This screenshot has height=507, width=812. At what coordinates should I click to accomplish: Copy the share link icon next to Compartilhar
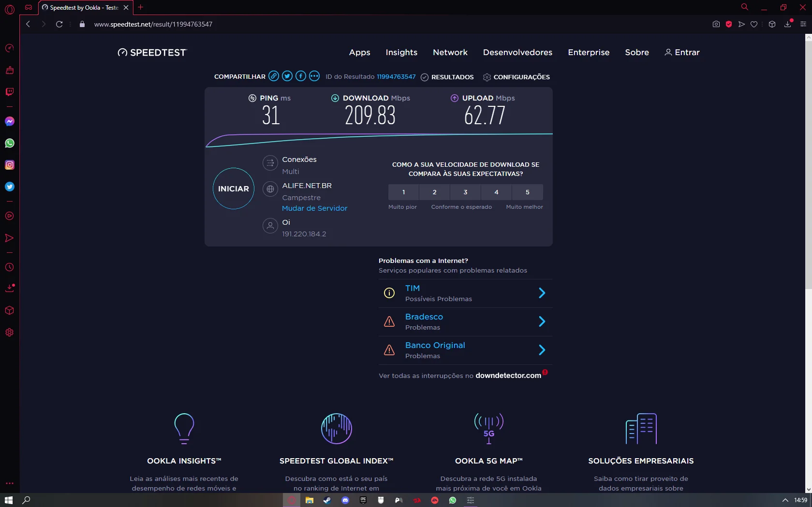[x=274, y=76]
